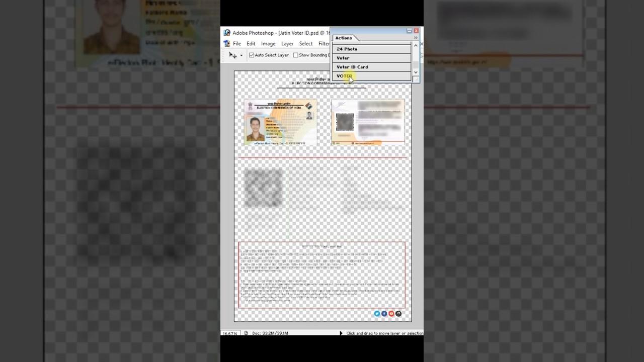
Task: Select the voter card back image
Action: pyautogui.click(x=368, y=122)
